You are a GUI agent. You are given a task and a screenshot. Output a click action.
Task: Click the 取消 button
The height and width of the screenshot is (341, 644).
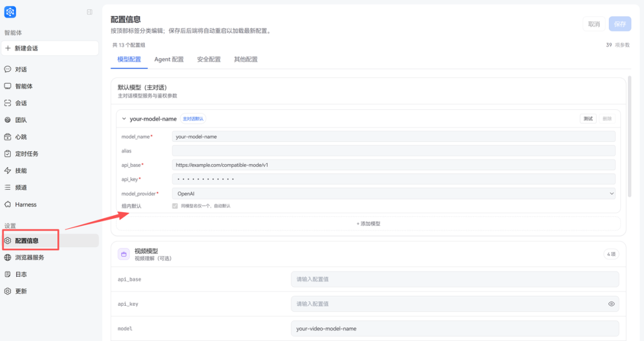(x=594, y=24)
